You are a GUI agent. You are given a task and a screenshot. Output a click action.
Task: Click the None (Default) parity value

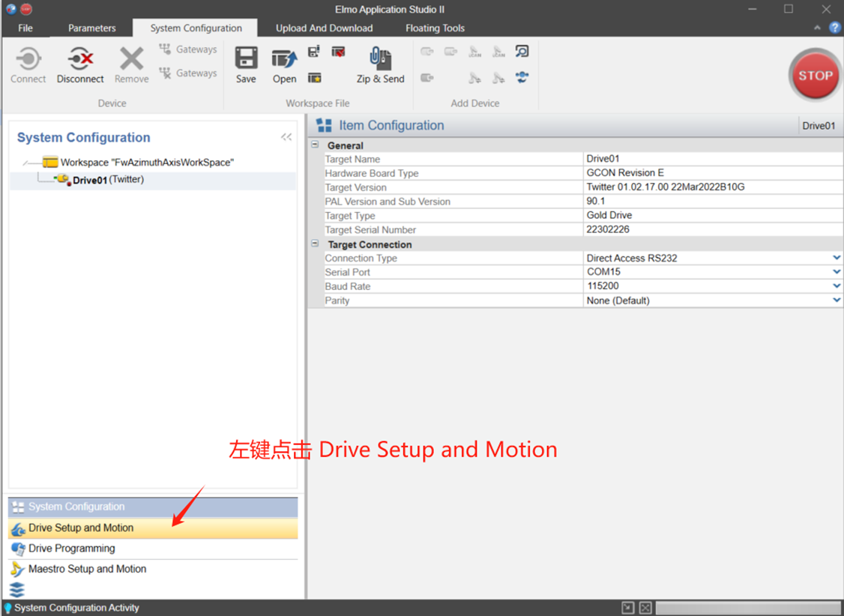tap(618, 301)
